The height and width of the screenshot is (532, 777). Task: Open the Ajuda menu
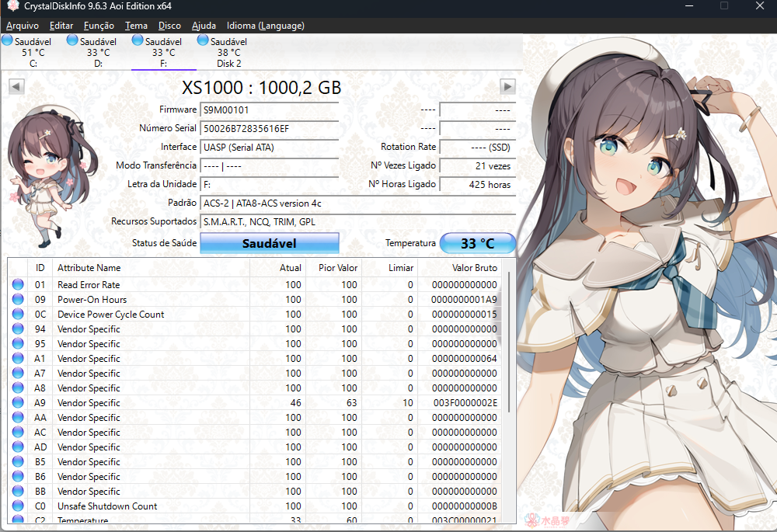click(x=204, y=26)
